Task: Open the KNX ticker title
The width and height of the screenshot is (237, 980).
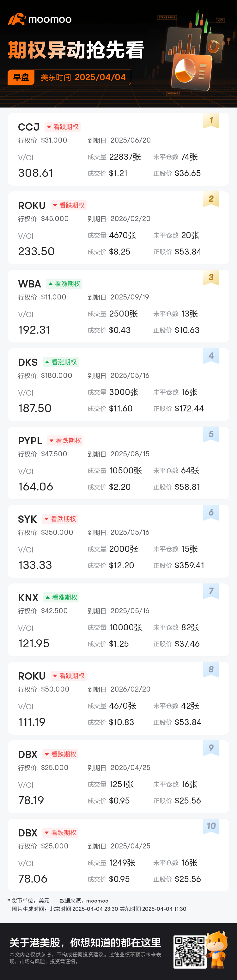Action: pyautogui.click(x=28, y=598)
